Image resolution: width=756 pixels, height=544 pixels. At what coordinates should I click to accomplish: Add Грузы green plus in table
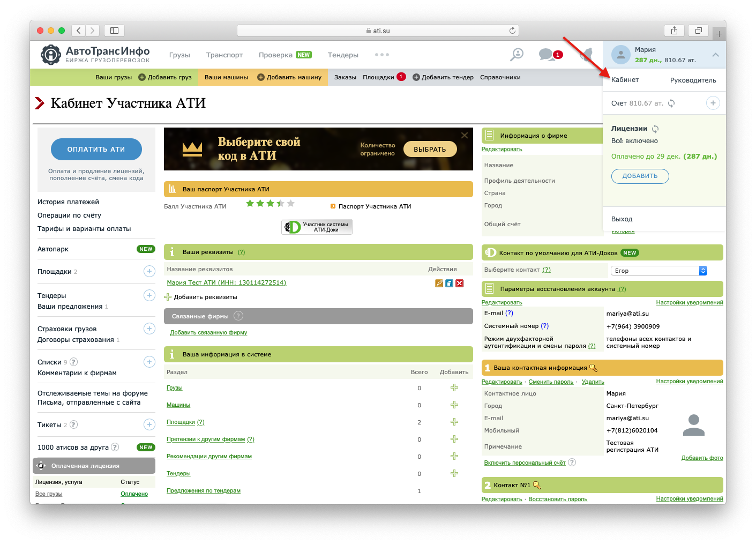(454, 387)
